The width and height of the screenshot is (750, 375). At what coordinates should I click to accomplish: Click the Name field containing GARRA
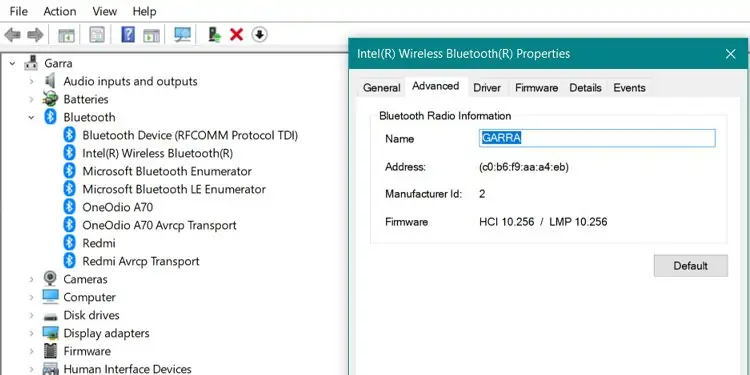click(597, 138)
